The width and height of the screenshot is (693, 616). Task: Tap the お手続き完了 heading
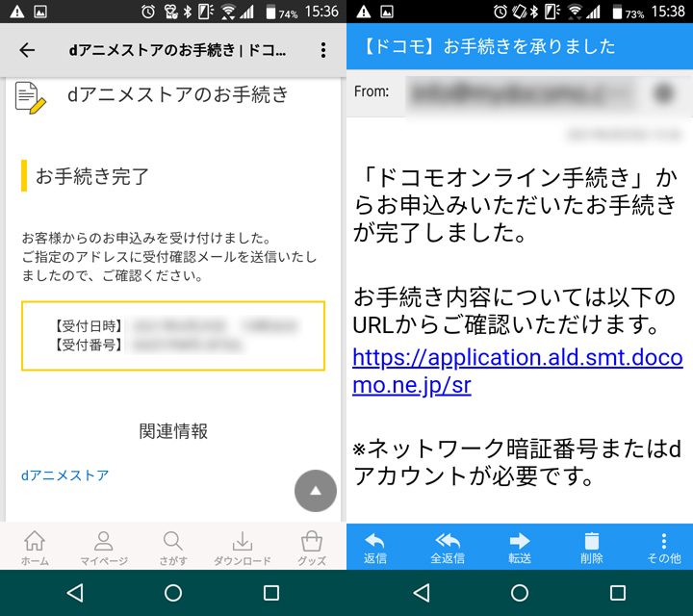pos(92,176)
